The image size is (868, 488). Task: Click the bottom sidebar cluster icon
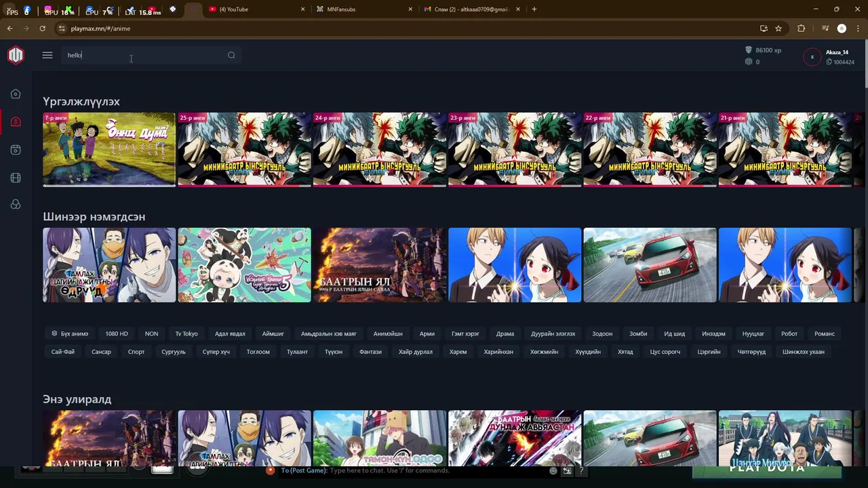[16, 205]
